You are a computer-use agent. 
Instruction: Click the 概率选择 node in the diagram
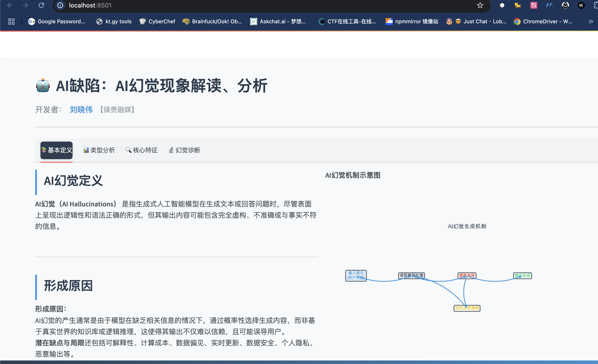coord(467,275)
